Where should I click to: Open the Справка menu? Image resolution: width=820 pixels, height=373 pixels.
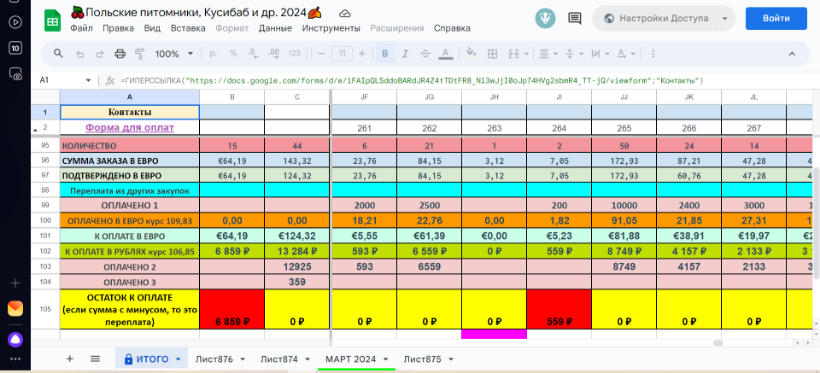[x=452, y=28]
